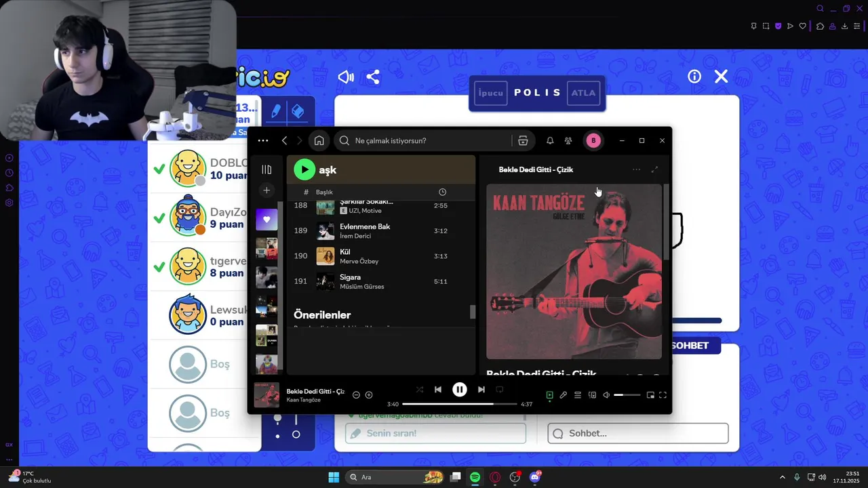Select track 191 Sigara
868x488 pixels.
click(x=380, y=281)
